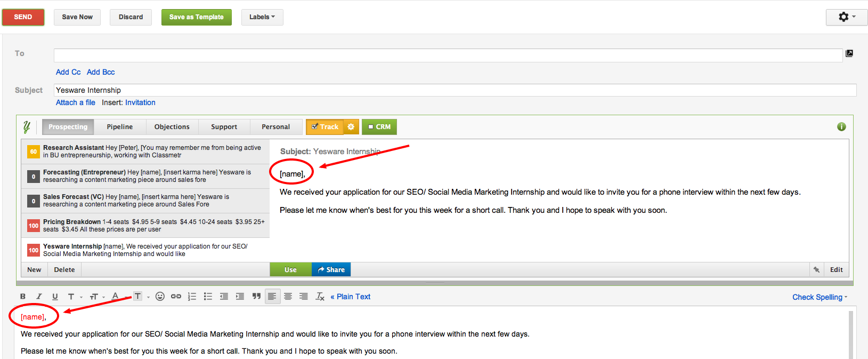Viewport: 868px width, 359px height.
Task: Click the Subject input field
Action: (x=455, y=90)
